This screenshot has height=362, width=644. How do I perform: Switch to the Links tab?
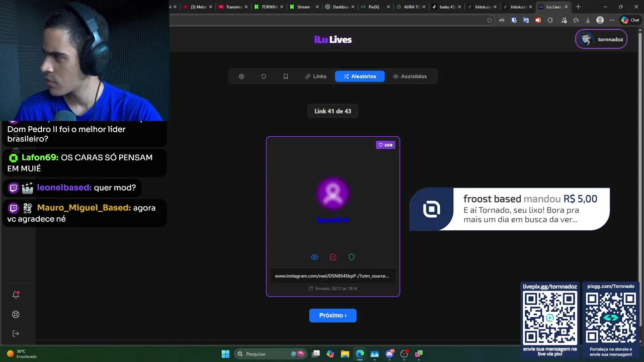pos(316,76)
